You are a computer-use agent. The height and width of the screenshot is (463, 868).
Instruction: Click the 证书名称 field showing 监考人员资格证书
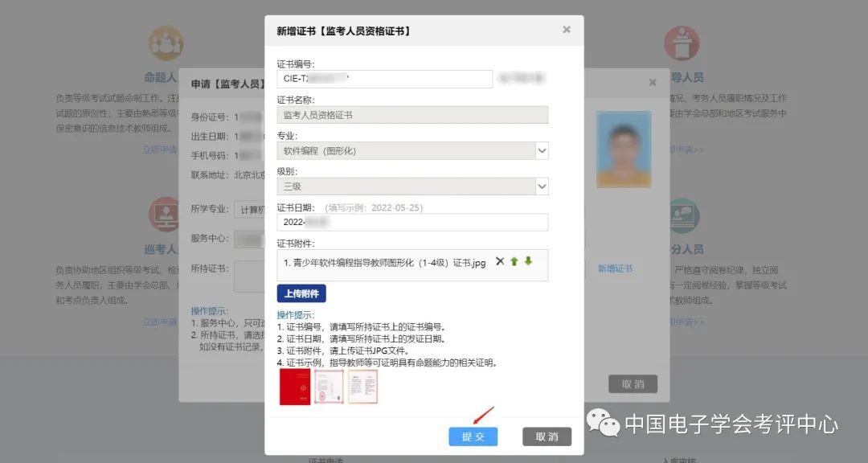click(x=412, y=115)
